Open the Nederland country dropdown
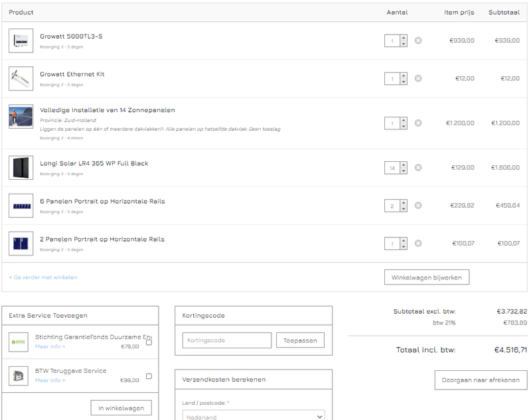Viewport: 531px width, 420px height. 253,417
